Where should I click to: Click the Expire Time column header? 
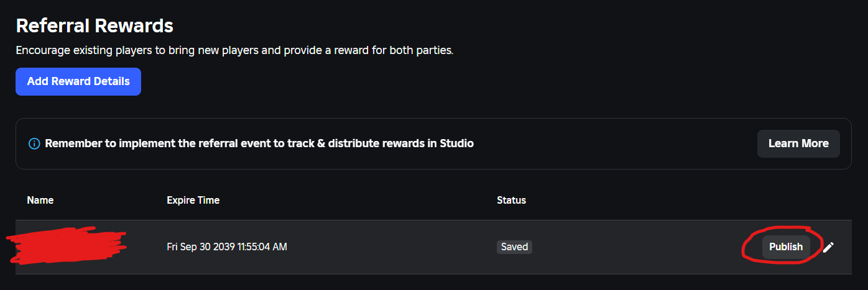point(193,200)
